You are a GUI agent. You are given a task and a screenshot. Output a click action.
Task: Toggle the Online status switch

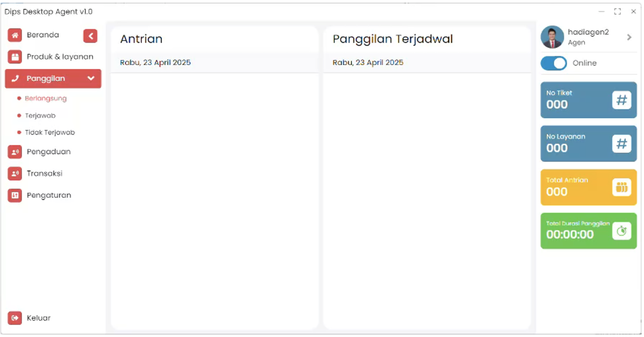[x=554, y=63]
